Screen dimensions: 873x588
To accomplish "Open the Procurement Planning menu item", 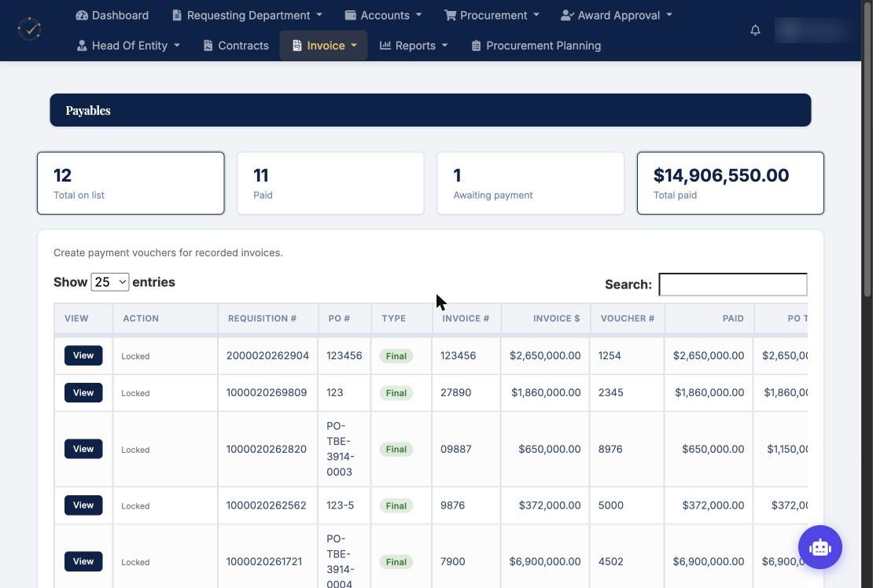I will click(536, 46).
